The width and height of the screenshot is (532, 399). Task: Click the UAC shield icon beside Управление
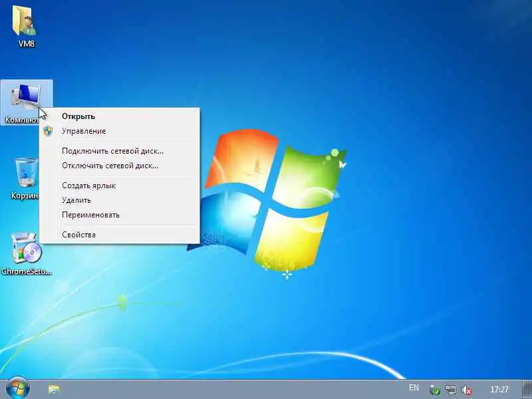click(x=48, y=131)
